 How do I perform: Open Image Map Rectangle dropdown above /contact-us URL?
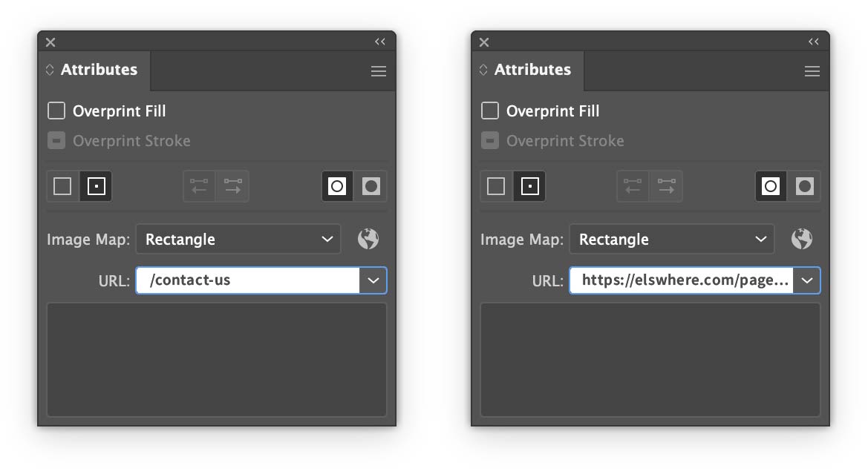tap(238, 240)
